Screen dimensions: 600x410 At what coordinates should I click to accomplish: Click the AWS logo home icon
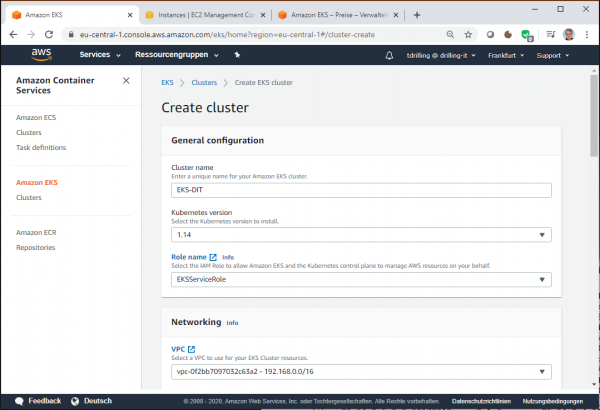[41, 55]
